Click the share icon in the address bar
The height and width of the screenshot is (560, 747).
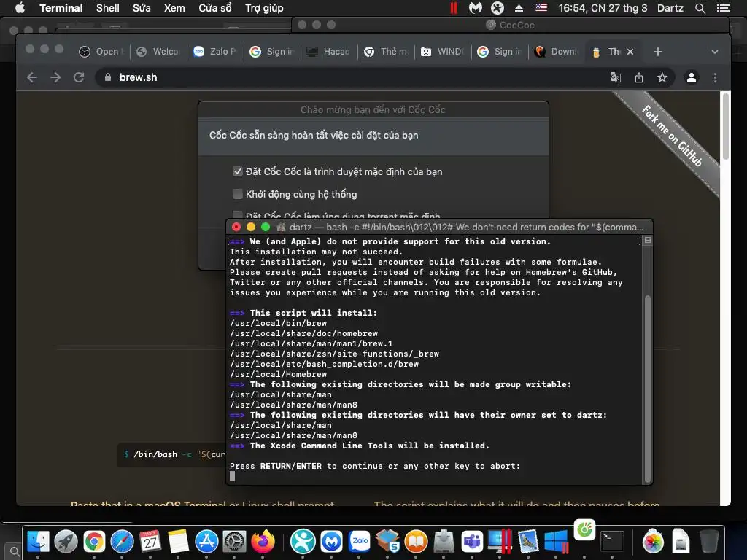639,77
